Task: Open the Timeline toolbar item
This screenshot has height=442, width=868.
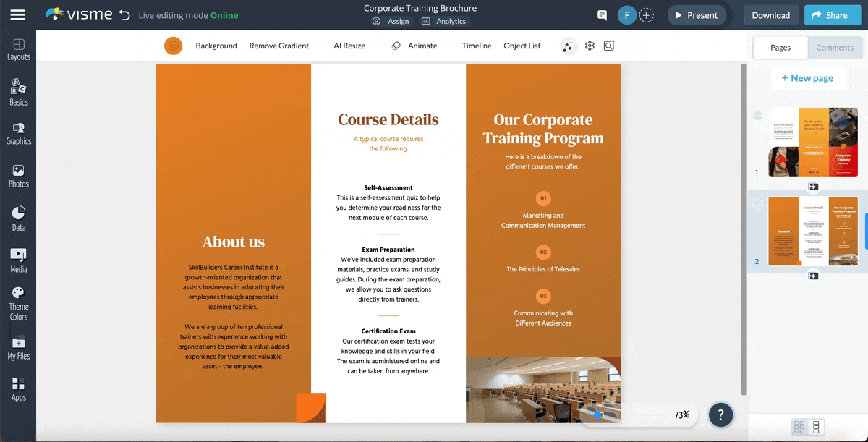Action: pyautogui.click(x=477, y=46)
